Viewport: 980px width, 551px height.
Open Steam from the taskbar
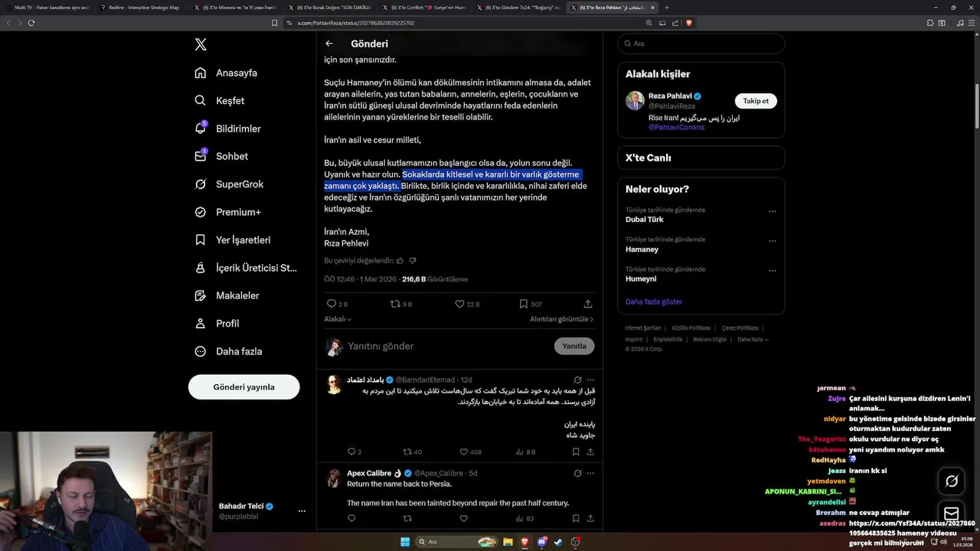pos(559,542)
